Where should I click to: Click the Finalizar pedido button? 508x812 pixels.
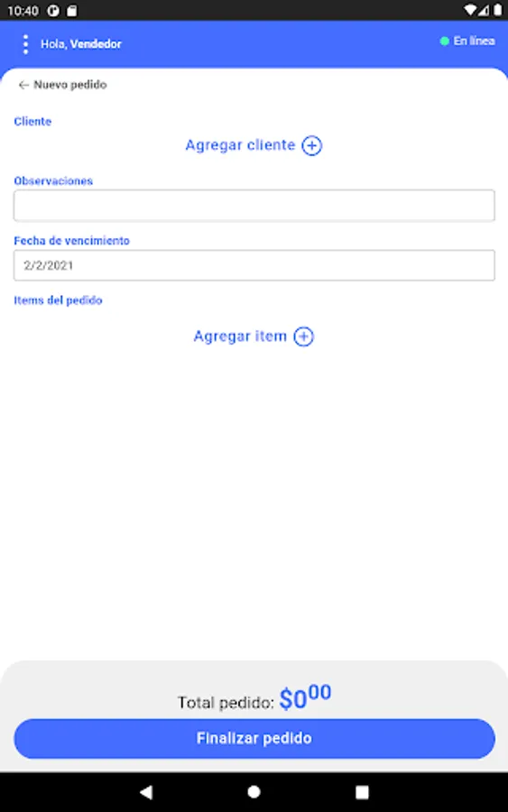coord(254,738)
